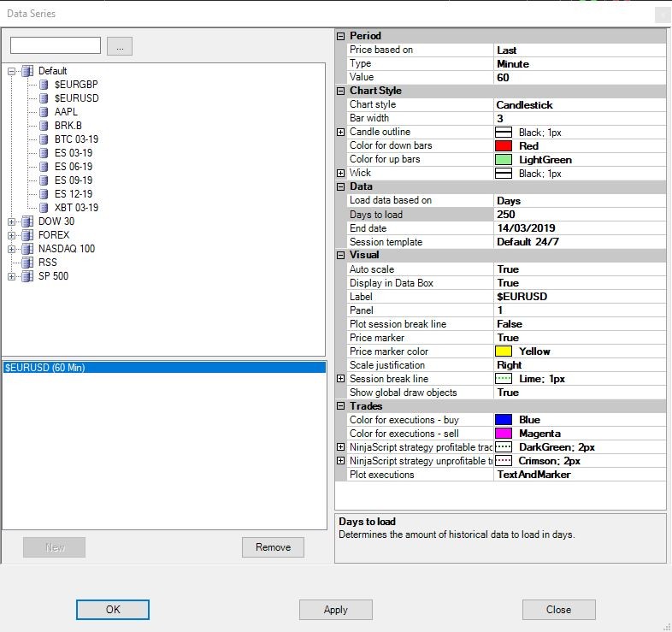
Task: Open the instrument browse '...' button
Action: pos(120,46)
